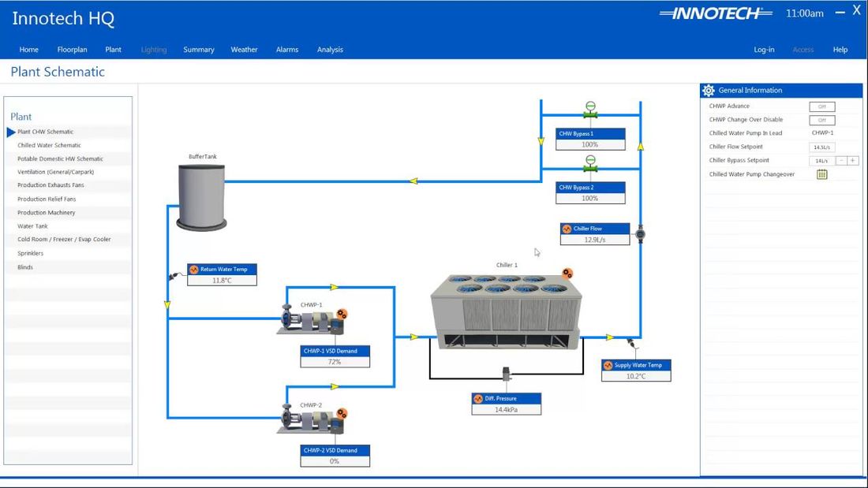Click the CHWP-2 VSD Demand 0% value
Screen dimensions: 868x488
tap(335, 461)
